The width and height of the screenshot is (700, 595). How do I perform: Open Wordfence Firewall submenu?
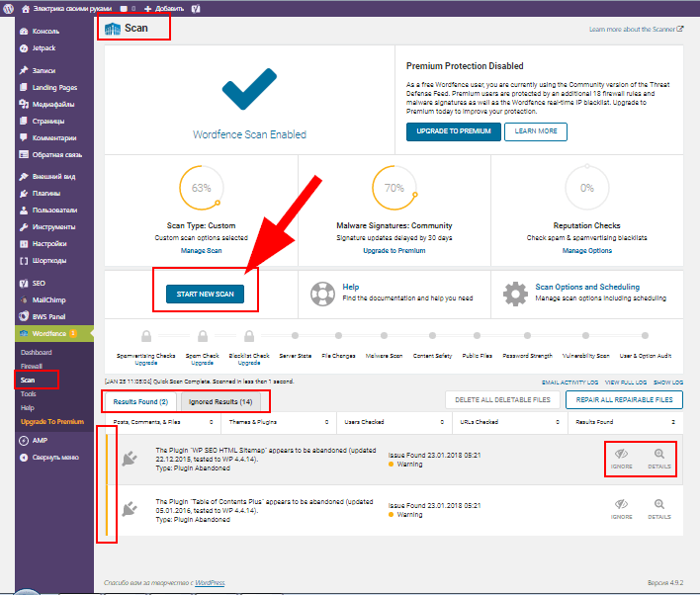point(32,366)
